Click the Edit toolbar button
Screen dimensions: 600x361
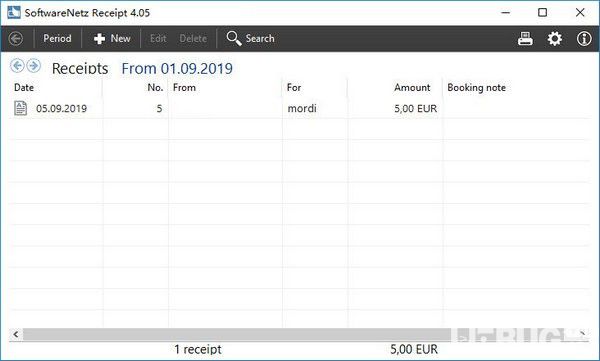158,39
